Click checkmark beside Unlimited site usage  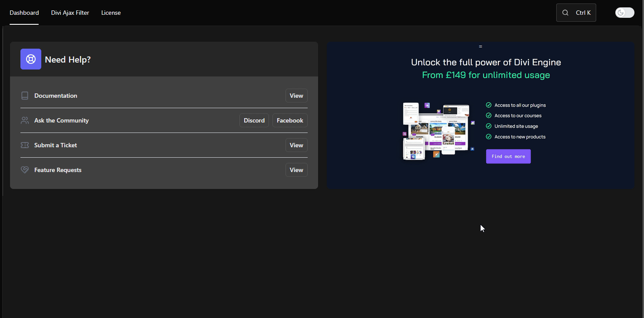point(488,126)
